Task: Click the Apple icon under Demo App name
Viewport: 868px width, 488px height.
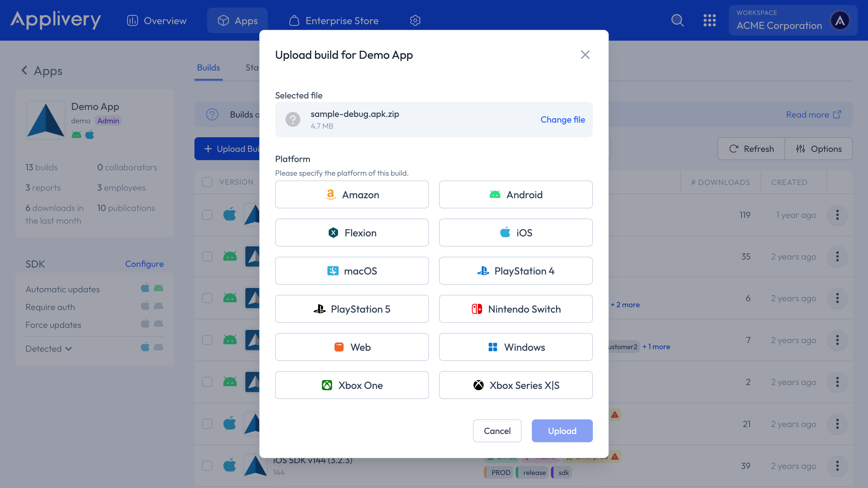Action: (90, 135)
